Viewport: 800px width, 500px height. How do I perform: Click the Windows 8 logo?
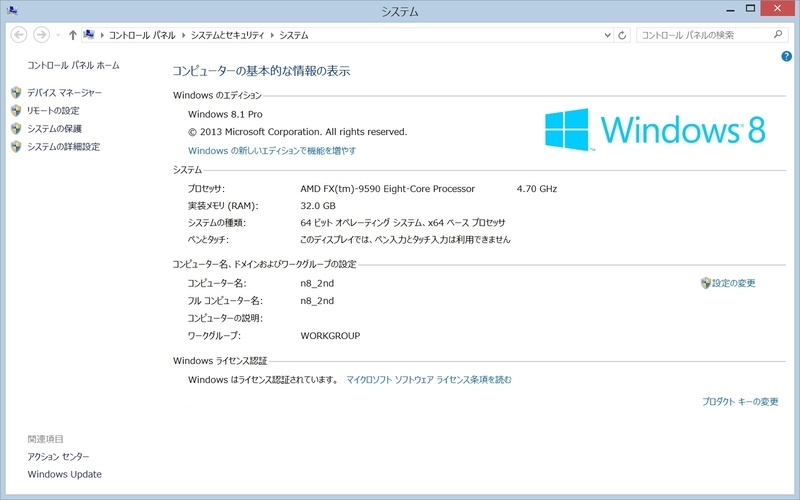(x=655, y=130)
